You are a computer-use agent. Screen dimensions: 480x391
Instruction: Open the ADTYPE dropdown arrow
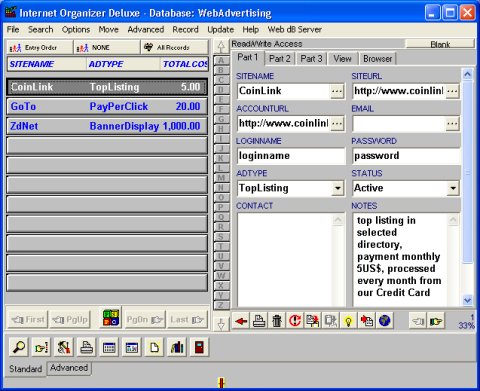tap(338, 189)
